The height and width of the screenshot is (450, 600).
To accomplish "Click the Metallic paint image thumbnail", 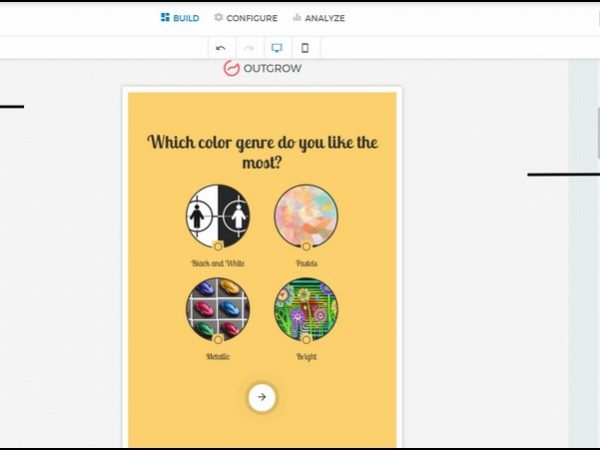I will [x=218, y=309].
